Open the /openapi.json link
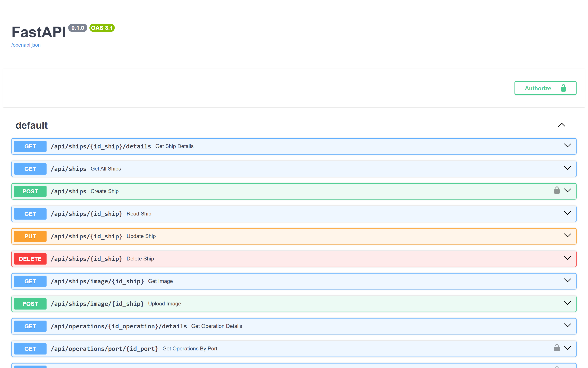Viewport: 588px width, 368px height. [26, 45]
